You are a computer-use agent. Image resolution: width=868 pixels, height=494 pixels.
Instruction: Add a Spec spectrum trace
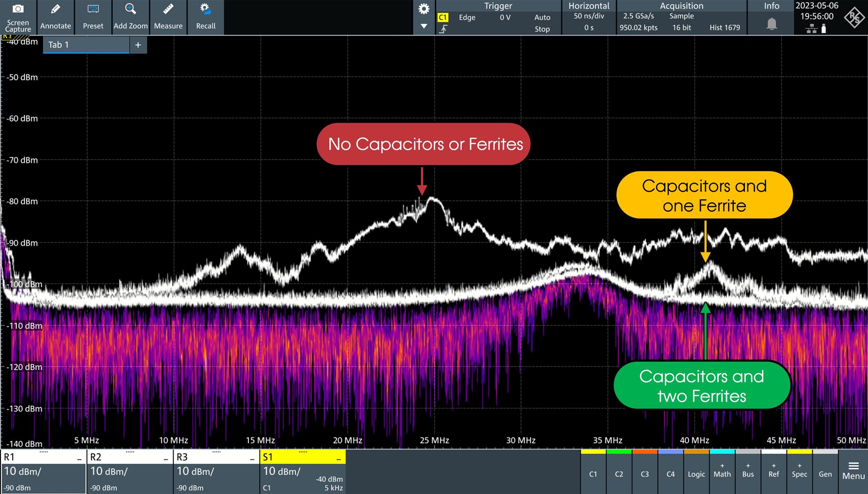(800, 473)
